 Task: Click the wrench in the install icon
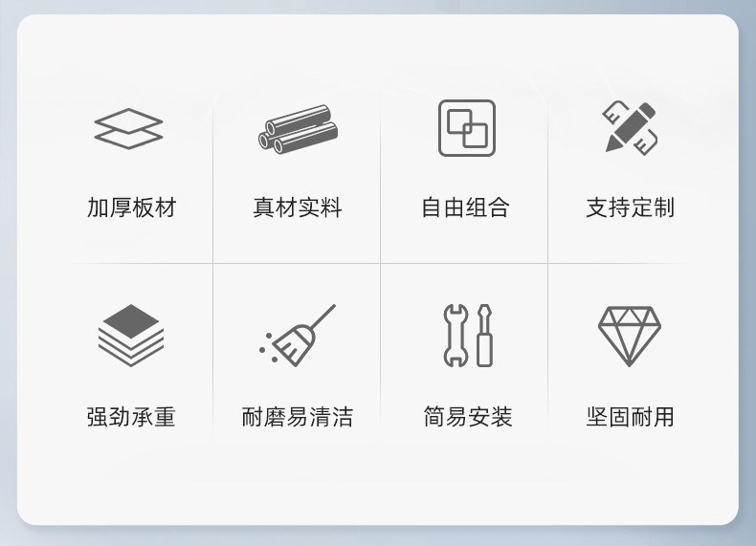(x=456, y=335)
